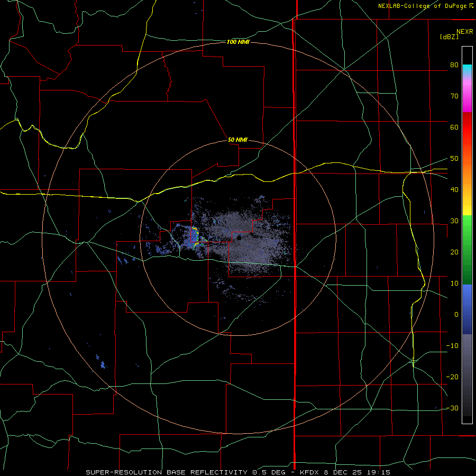Click the 40 dBZ scale value

click(x=454, y=189)
